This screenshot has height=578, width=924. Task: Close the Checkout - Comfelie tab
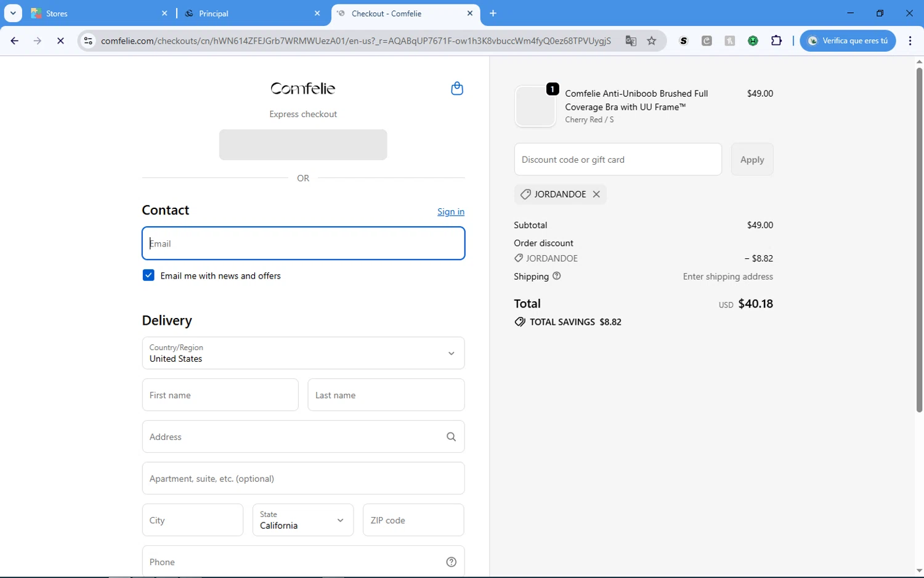[470, 13]
